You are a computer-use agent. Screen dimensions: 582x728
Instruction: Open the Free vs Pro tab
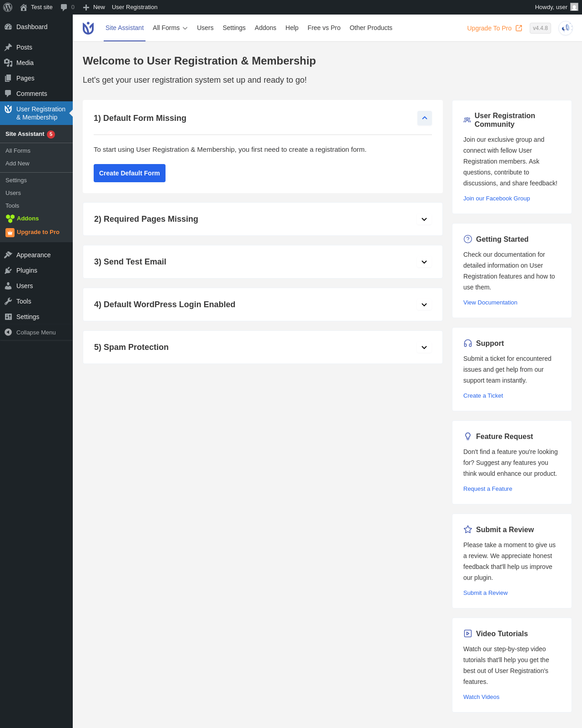click(x=324, y=28)
